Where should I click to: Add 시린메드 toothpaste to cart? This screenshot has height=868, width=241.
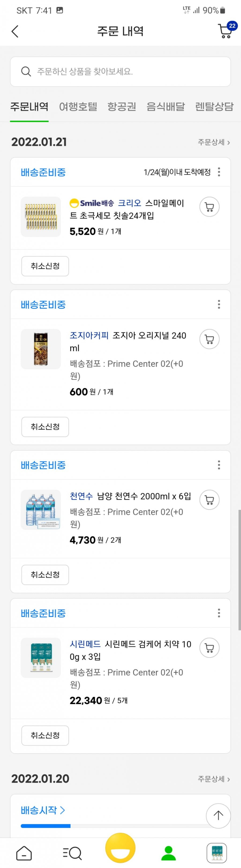[x=209, y=648]
